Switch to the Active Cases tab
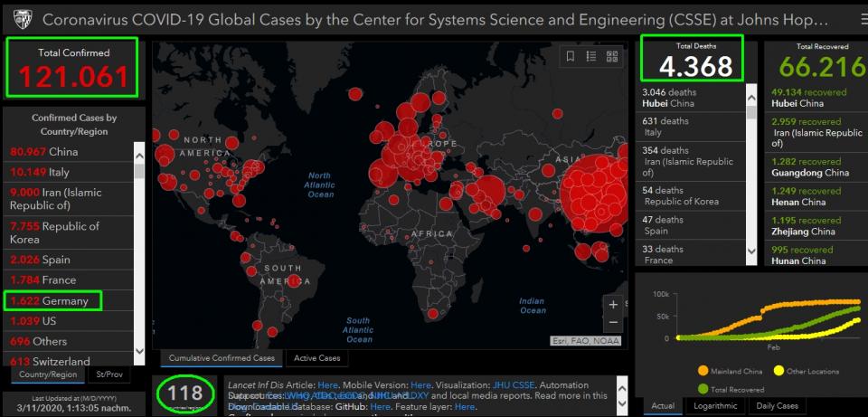Screen dimensions: 868x417 click(x=317, y=358)
